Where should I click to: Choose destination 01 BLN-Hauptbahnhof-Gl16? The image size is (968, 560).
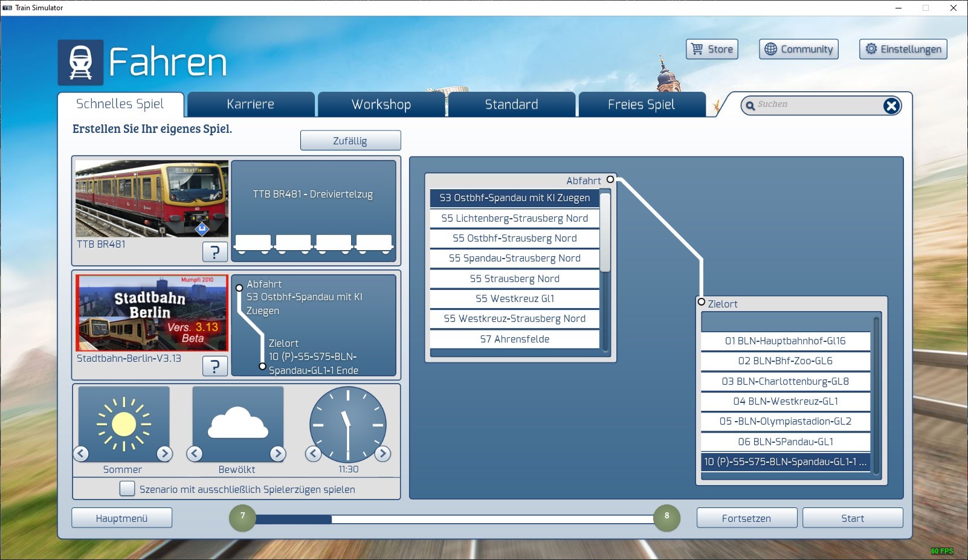[x=786, y=341]
